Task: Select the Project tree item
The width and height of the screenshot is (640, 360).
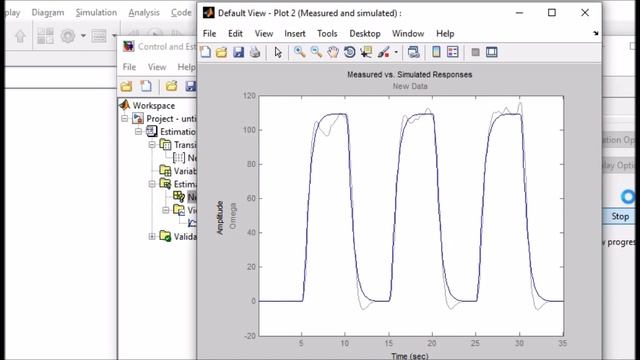Action: click(x=171, y=119)
